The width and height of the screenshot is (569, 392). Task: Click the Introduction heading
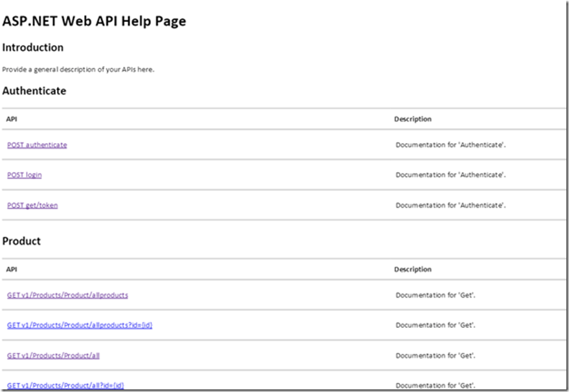[33, 48]
